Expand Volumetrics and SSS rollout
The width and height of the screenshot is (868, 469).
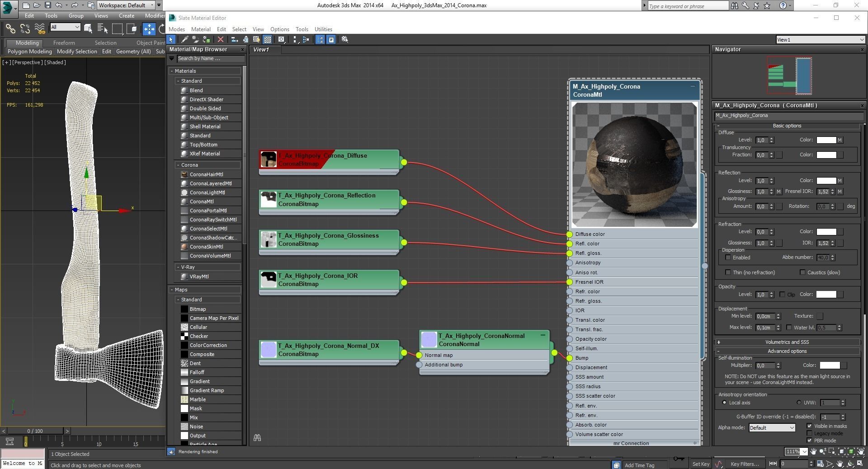pos(787,342)
